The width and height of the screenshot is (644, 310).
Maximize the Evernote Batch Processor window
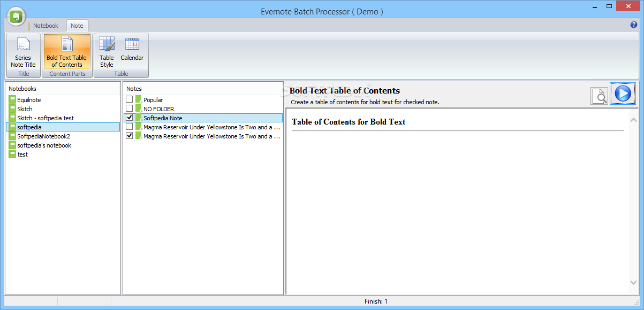pyautogui.click(x=609, y=6)
